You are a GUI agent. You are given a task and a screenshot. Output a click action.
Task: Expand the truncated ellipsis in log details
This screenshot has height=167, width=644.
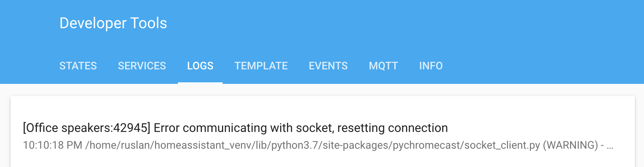pyautogui.click(x=610, y=146)
